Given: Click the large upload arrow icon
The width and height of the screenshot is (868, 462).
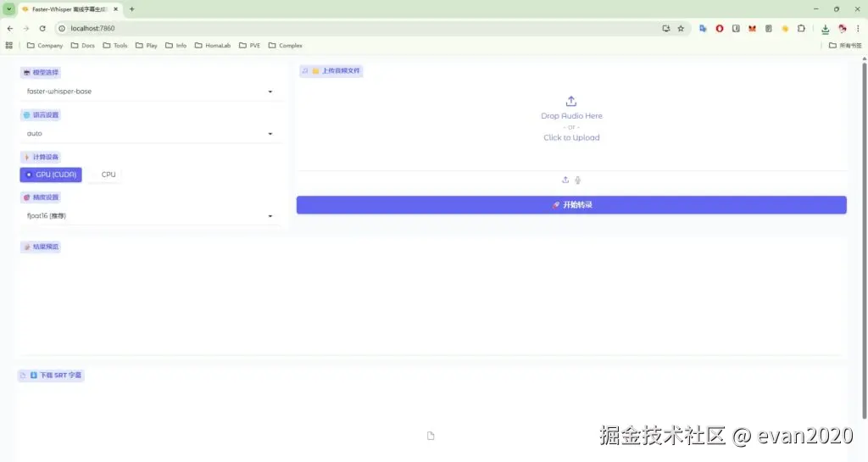Looking at the screenshot, I should pos(571,101).
